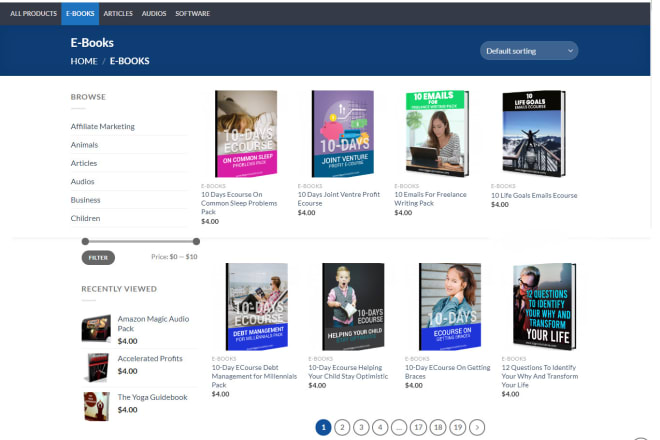Go to the Articles nav item
This screenshot has height=440, width=660.
(118, 13)
